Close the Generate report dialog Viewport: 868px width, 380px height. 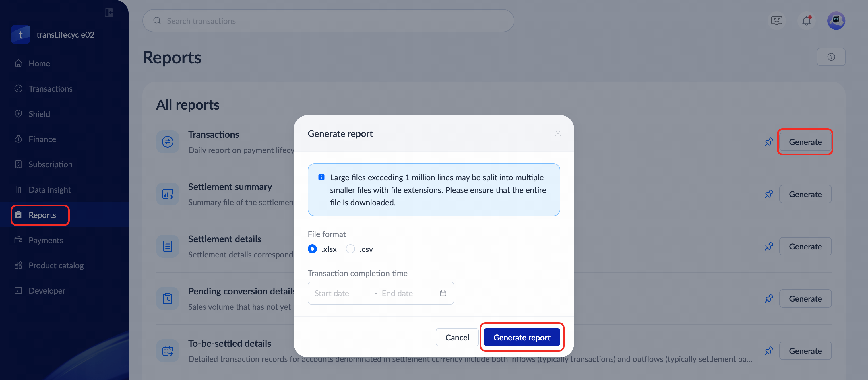click(558, 134)
